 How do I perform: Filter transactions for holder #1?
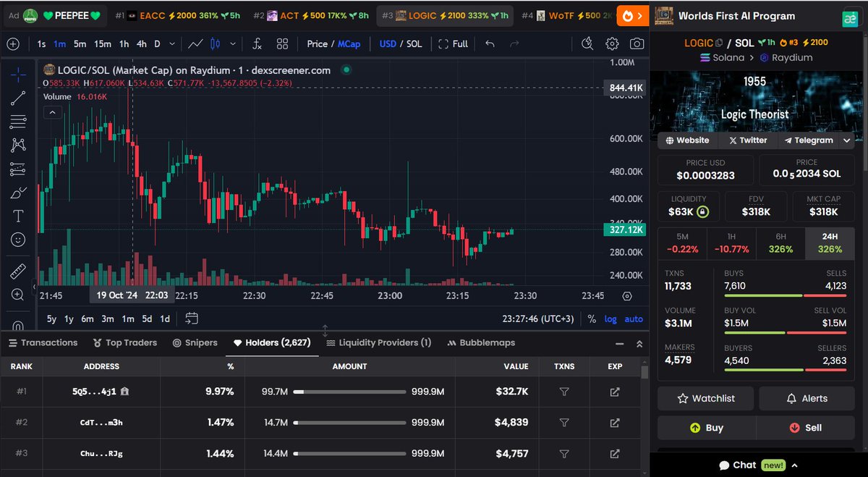tap(564, 392)
